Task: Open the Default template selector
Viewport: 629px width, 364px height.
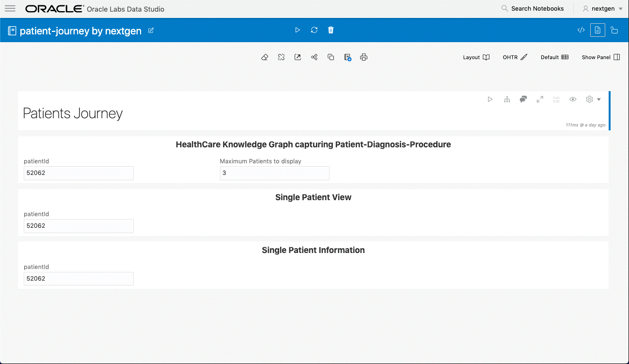Action: 554,57
